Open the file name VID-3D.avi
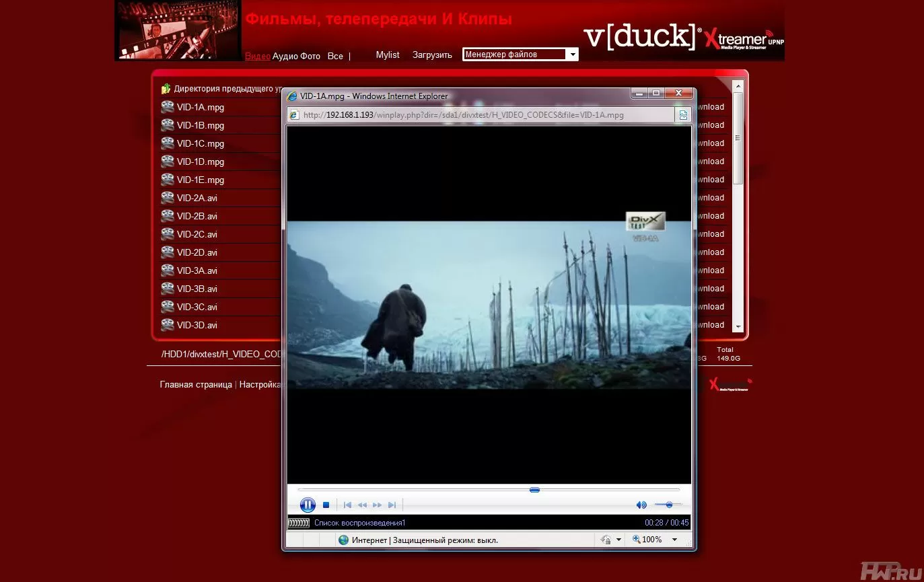 click(197, 326)
